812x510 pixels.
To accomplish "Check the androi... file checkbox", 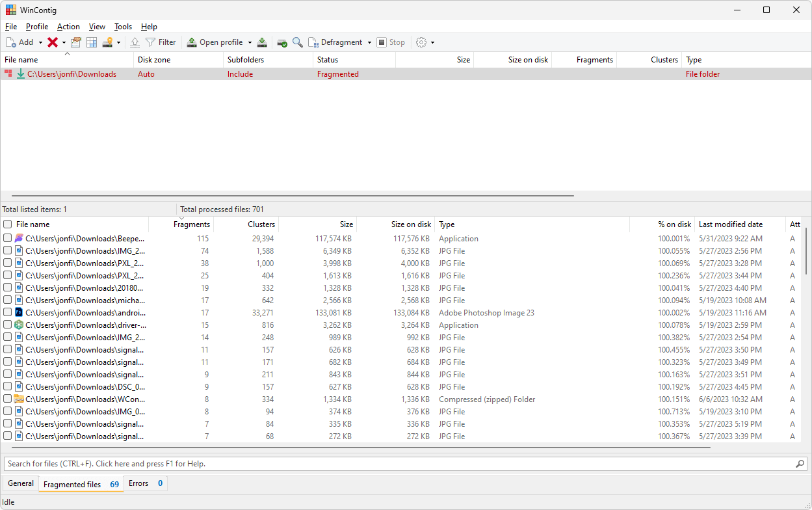I will coord(8,313).
